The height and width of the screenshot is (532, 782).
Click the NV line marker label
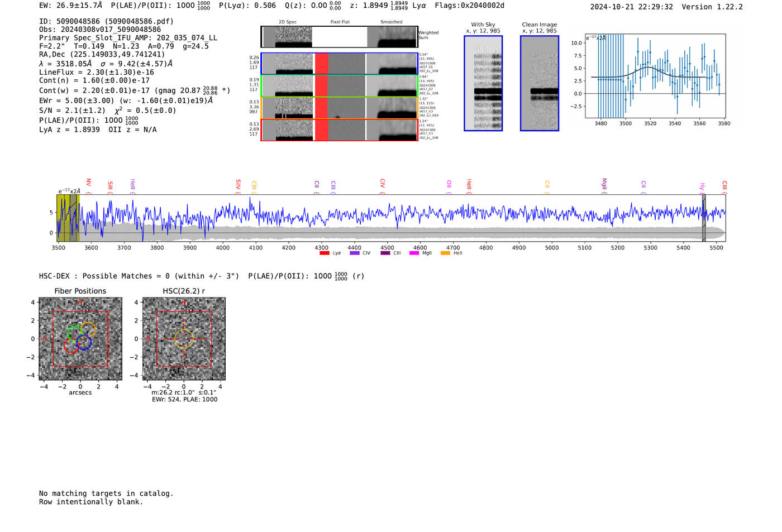88,184
